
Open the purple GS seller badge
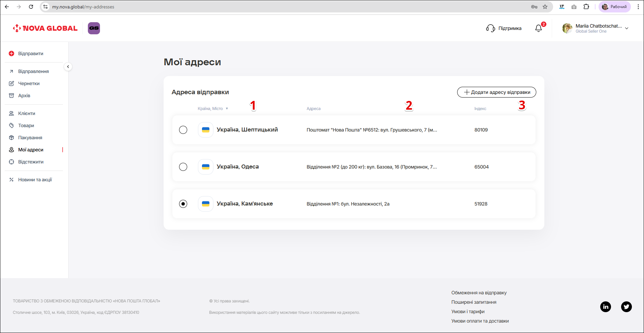tap(94, 28)
